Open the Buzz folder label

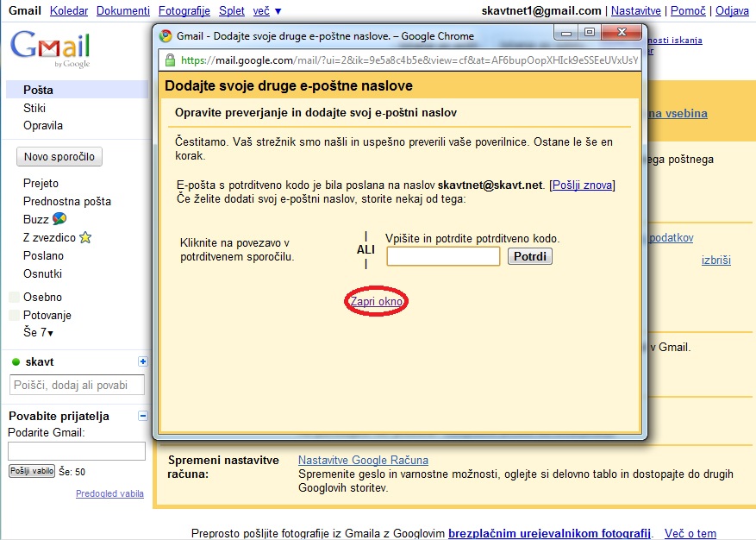[x=35, y=220]
